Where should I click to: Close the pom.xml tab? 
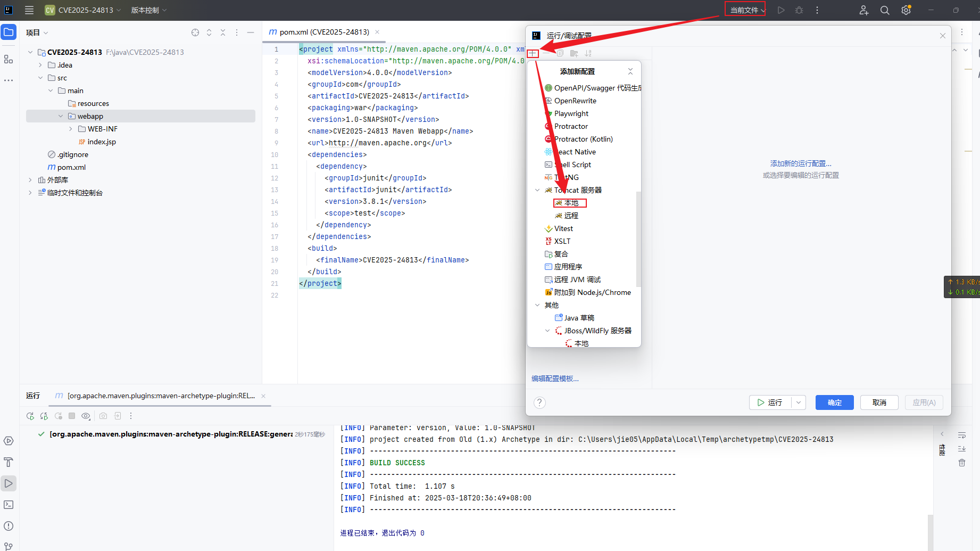pos(377,32)
